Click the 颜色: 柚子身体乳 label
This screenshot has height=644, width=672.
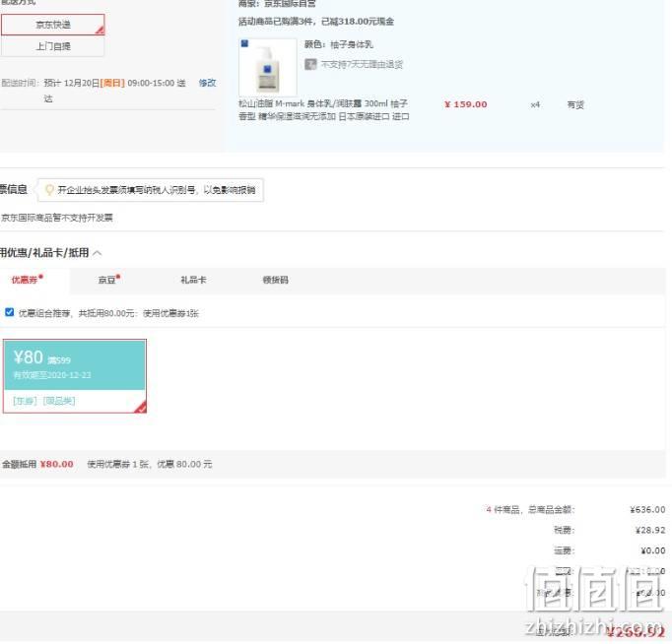point(339,44)
